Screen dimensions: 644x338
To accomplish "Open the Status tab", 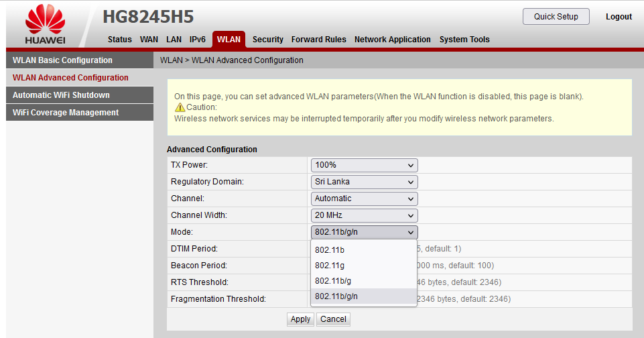I will click(x=119, y=40).
